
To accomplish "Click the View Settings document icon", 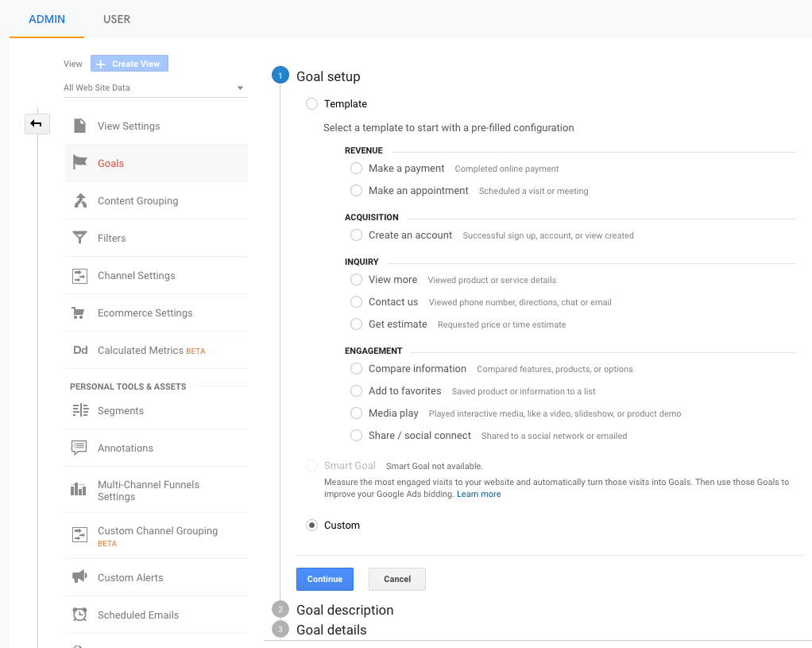I will [79, 126].
